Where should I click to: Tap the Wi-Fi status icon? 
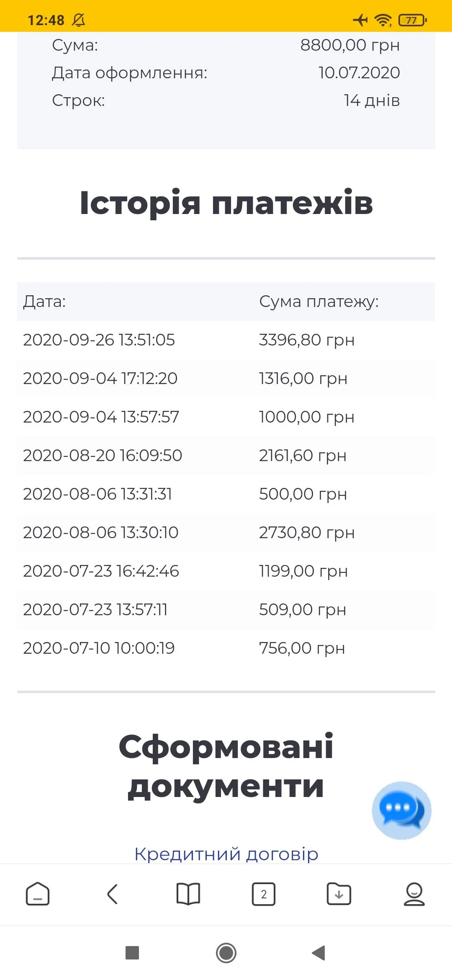pyautogui.click(x=383, y=20)
